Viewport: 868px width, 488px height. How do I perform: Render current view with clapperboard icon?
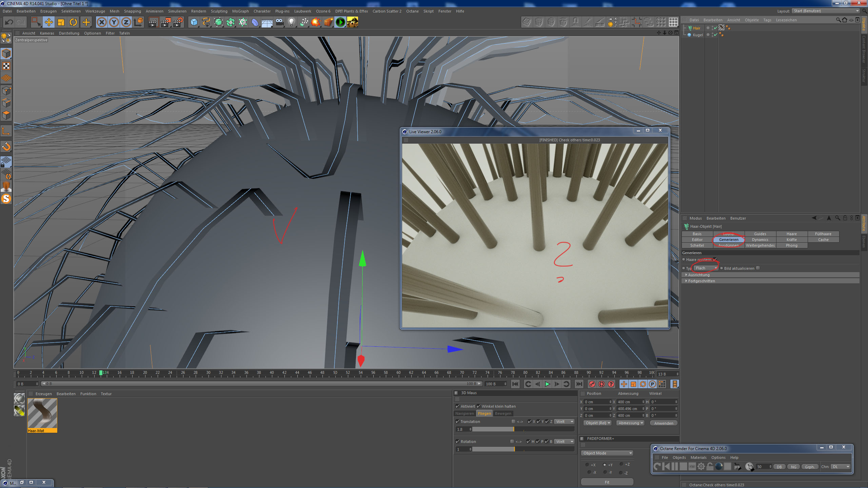pos(153,22)
